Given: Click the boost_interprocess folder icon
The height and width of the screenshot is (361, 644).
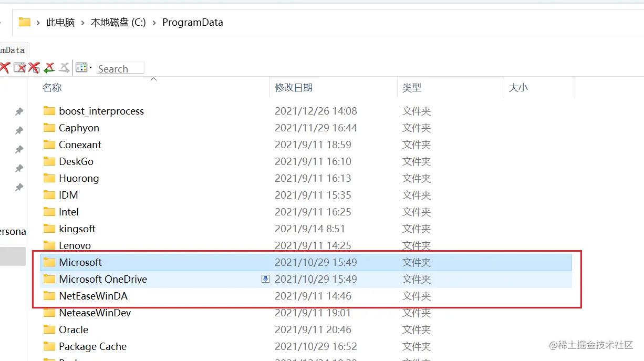Looking at the screenshot, I should (49, 111).
